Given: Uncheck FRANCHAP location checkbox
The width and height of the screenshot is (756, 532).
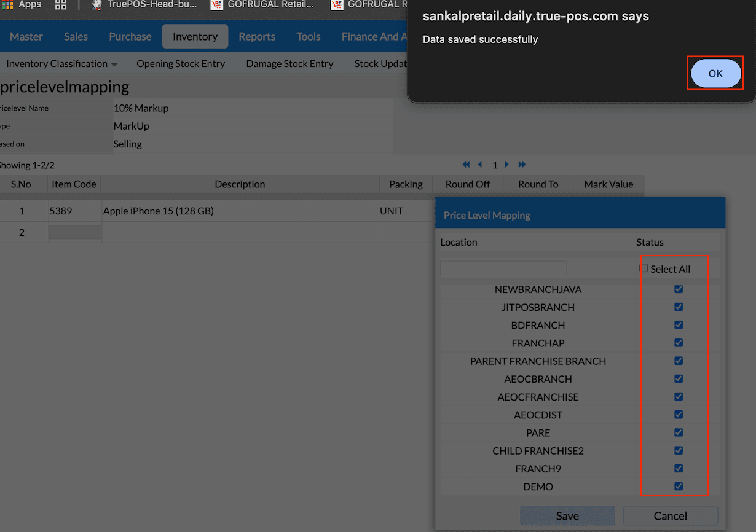Looking at the screenshot, I should [679, 342].
